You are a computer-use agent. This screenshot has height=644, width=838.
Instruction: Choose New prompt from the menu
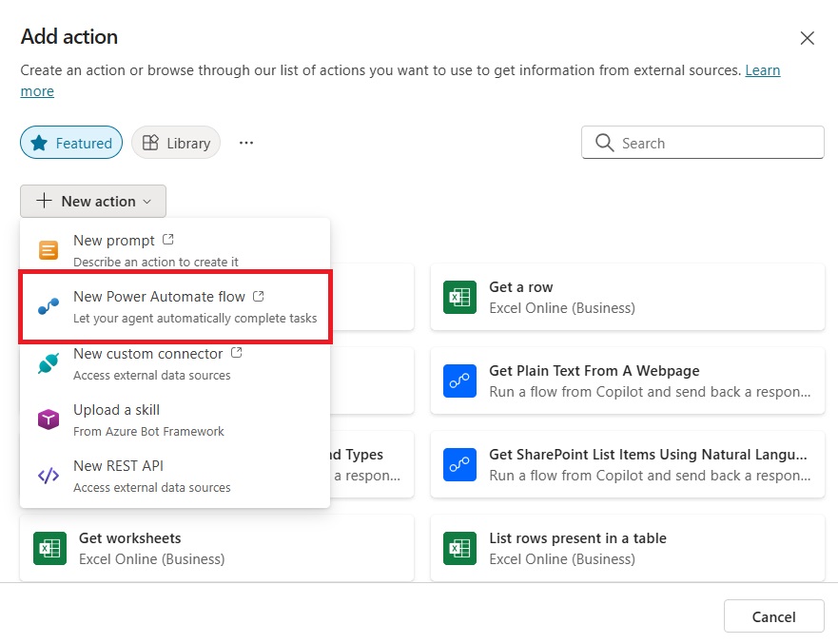[x=175, y=250]
